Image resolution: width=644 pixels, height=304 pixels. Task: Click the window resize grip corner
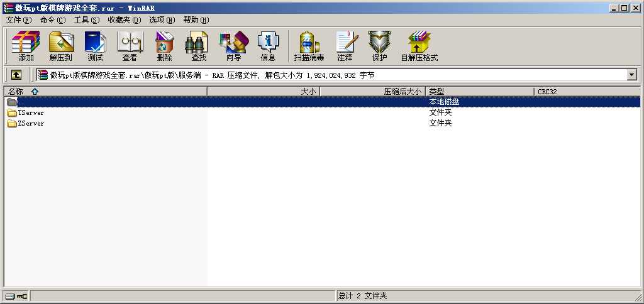(636, 297)
